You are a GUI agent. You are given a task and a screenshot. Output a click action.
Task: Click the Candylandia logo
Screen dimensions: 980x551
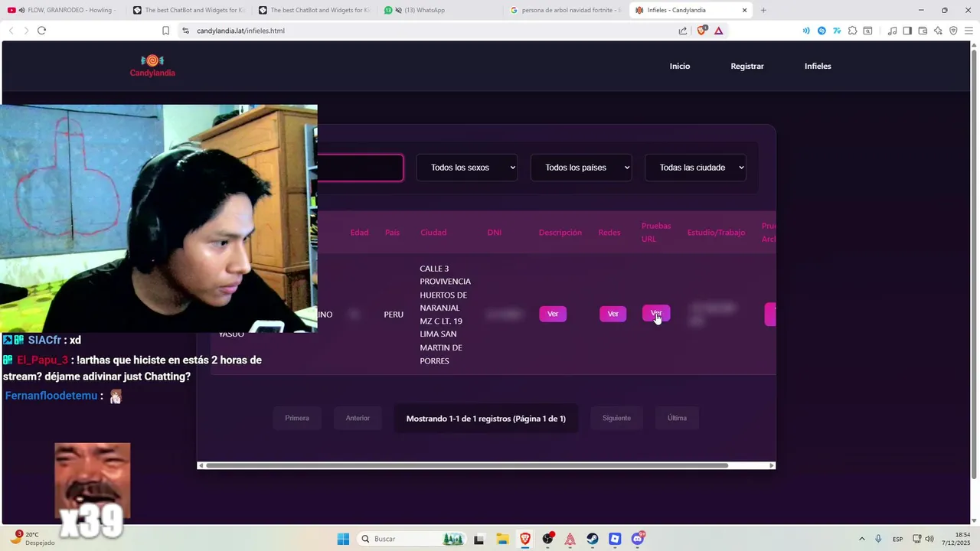pos(152,66)
